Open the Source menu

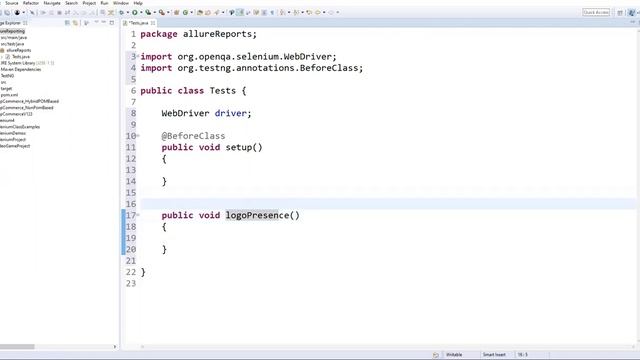[x=11, y=3]
